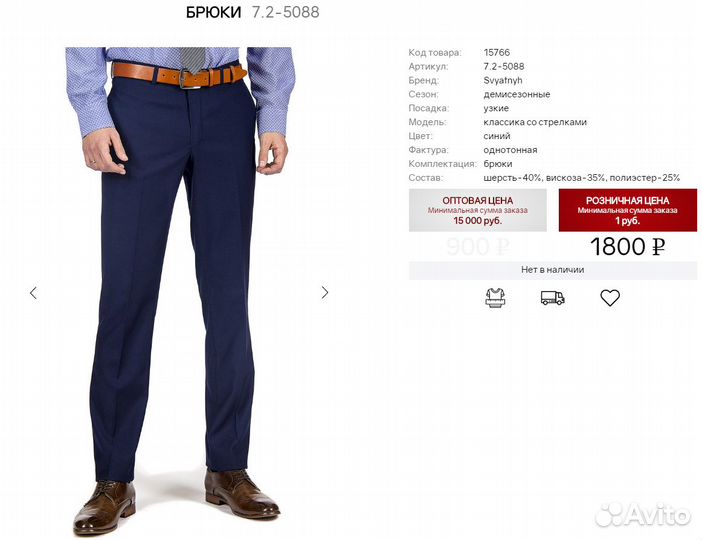Viewport: 702px width, 540px height.
Task: Click the product code 15766
Action: coord(497,52)
